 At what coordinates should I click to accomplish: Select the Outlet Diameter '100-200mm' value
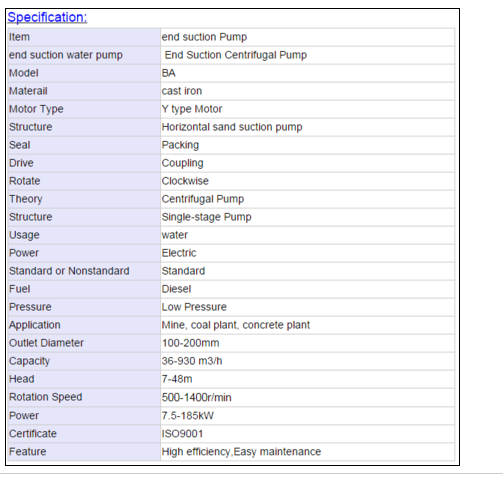tap(190, 343)
